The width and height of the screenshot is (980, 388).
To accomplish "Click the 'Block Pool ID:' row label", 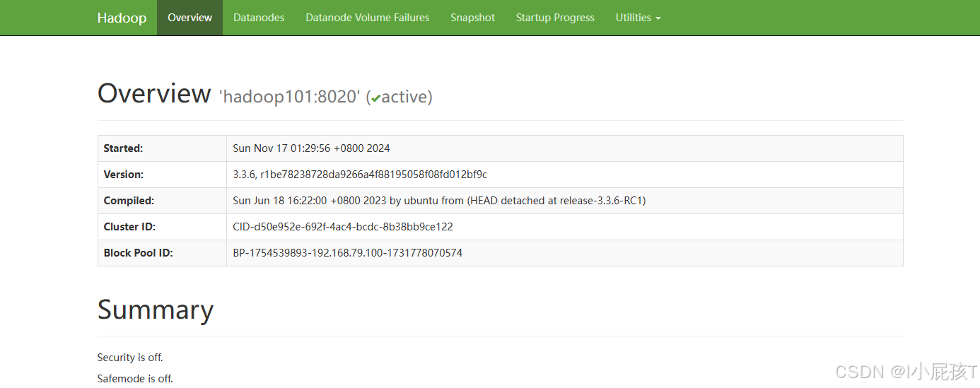I will point(138,253).
